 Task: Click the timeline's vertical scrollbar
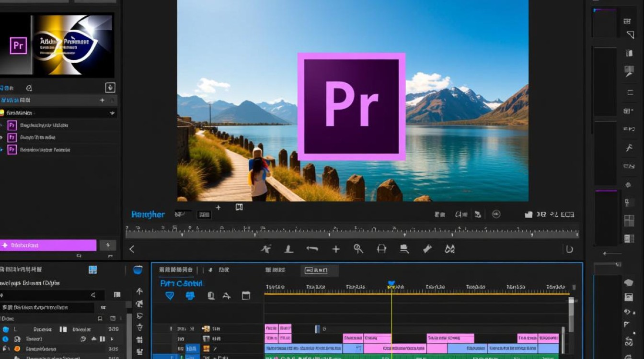[x=571, y=314]
